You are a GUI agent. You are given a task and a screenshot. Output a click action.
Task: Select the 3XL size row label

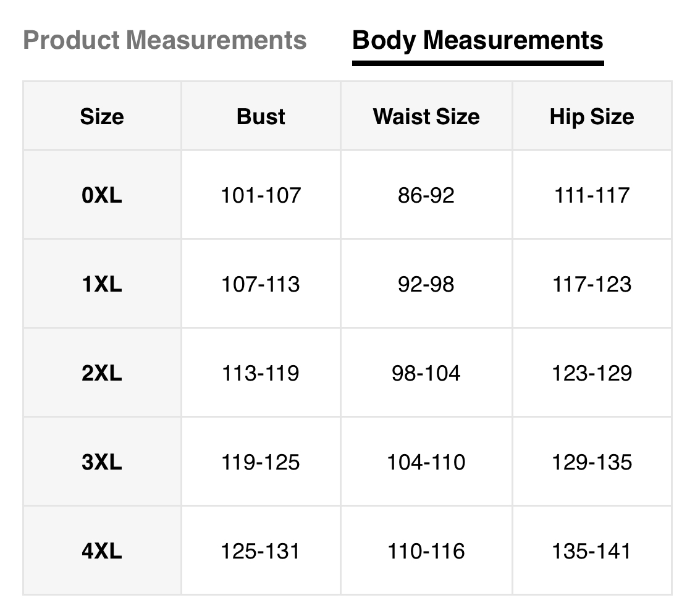[x=102, y=462]
